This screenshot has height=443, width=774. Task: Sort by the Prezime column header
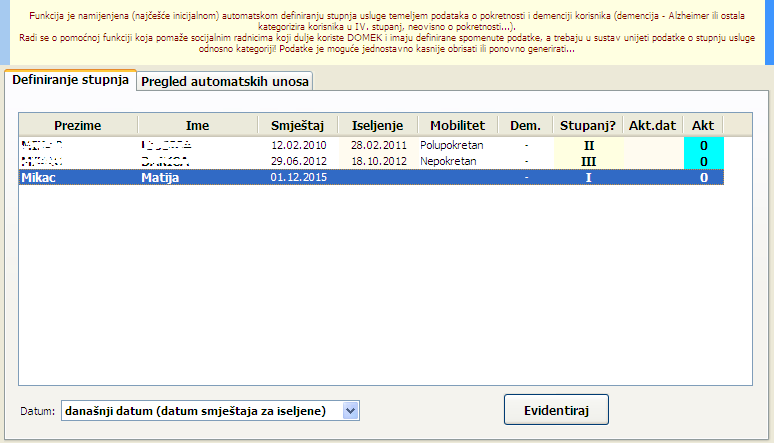point(80,125)
